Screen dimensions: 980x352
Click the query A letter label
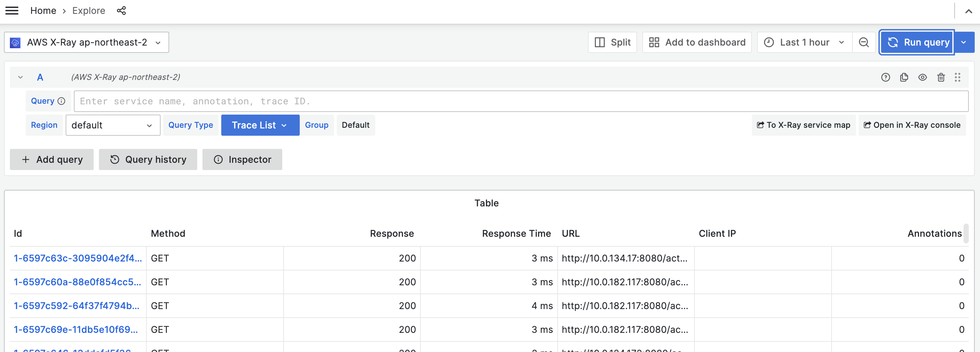[40, 77]
